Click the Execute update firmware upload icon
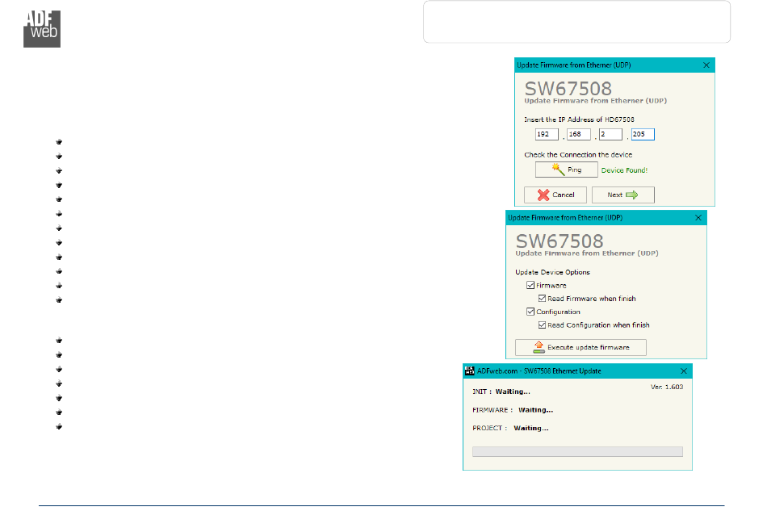This screenshot has width=767, height=532. (x=538, y=347)
